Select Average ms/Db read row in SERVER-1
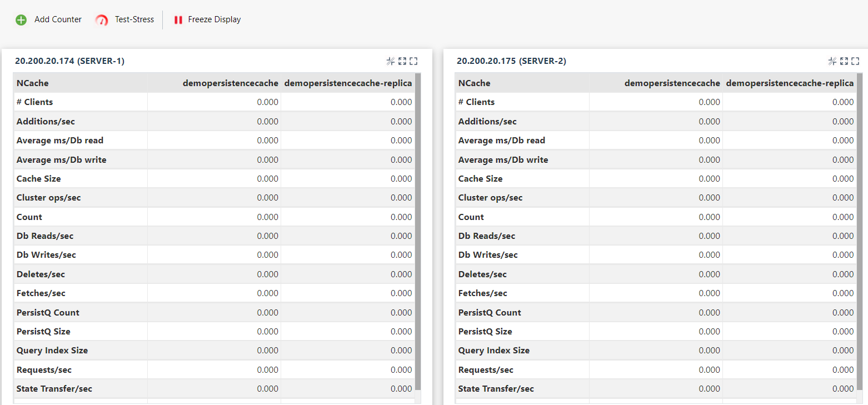This screenshot has width=868, height=405. pos(214,141)
